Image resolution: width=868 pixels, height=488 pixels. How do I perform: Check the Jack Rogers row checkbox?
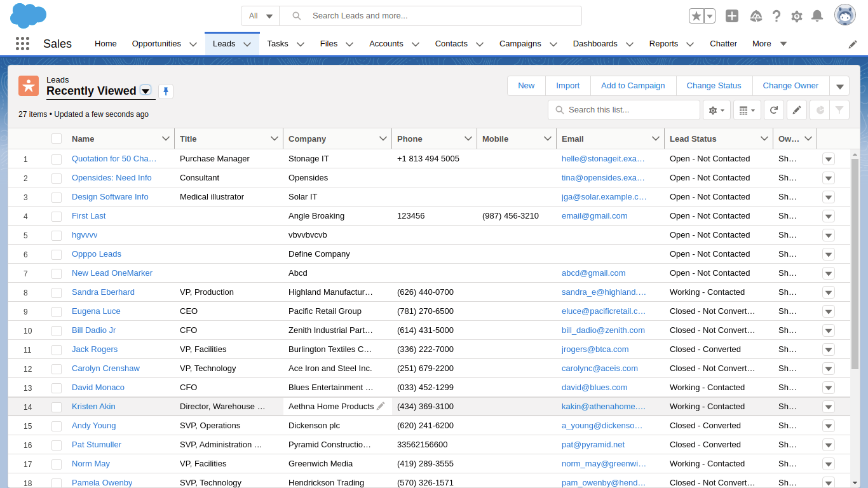(x=57, y=349)
